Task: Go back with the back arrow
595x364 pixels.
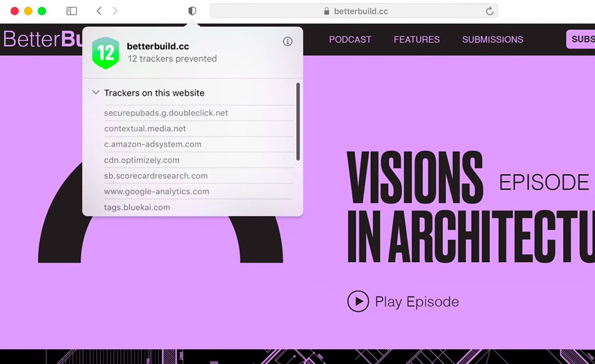Action: (x=99, y=11)
